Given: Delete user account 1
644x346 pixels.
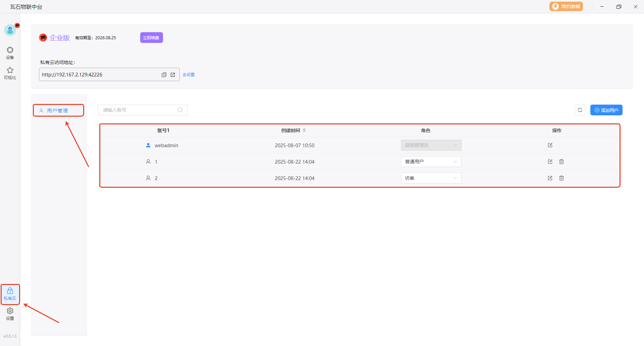Looking at the screenshot, I should tap(561, 162).
